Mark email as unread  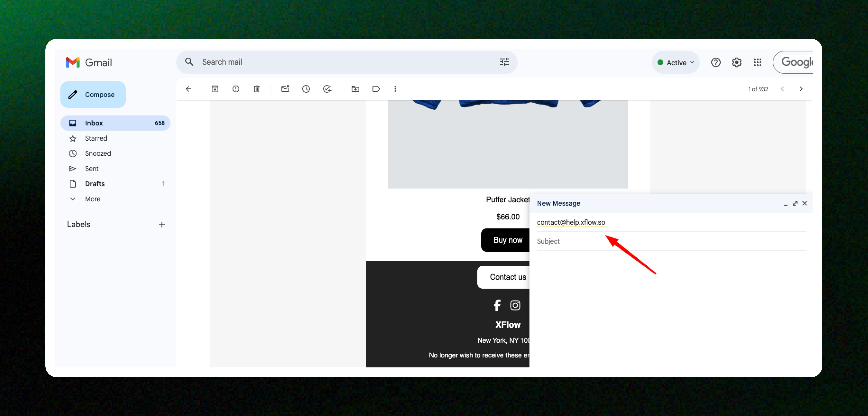[x=285, y=89]
